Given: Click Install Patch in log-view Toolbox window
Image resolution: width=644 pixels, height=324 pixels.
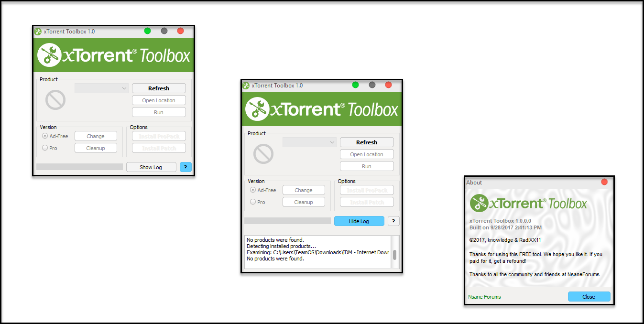Looking at the screenshot, I should point(367,202).
